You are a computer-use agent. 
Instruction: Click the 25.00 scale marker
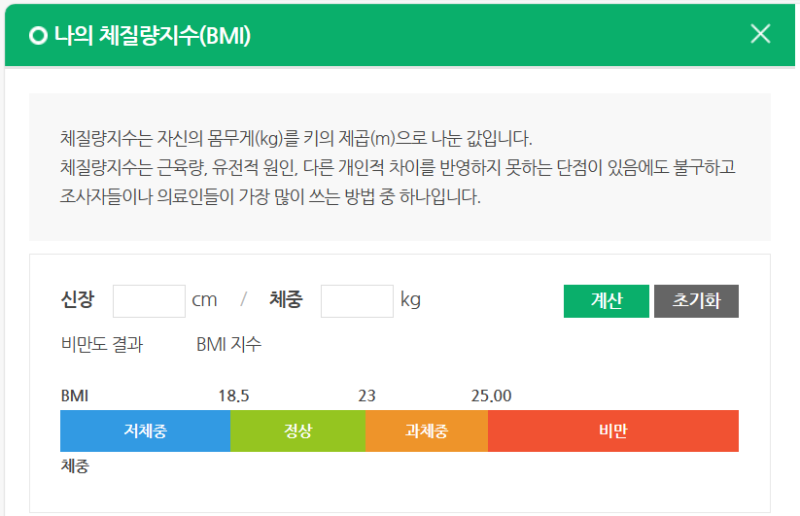click(x=491, y=396)
